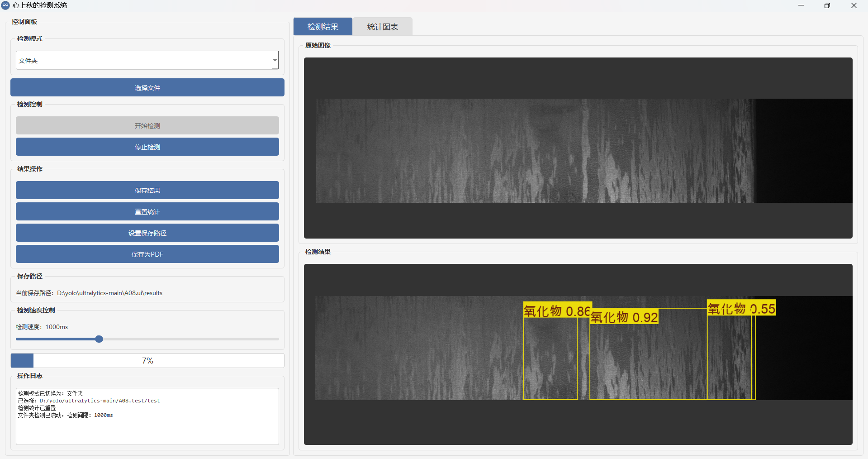Image resolution: width=868 pixels, height=459 pixels.
Task: Close the 心上秋的检测系统 window
Action: click(854, 5)
